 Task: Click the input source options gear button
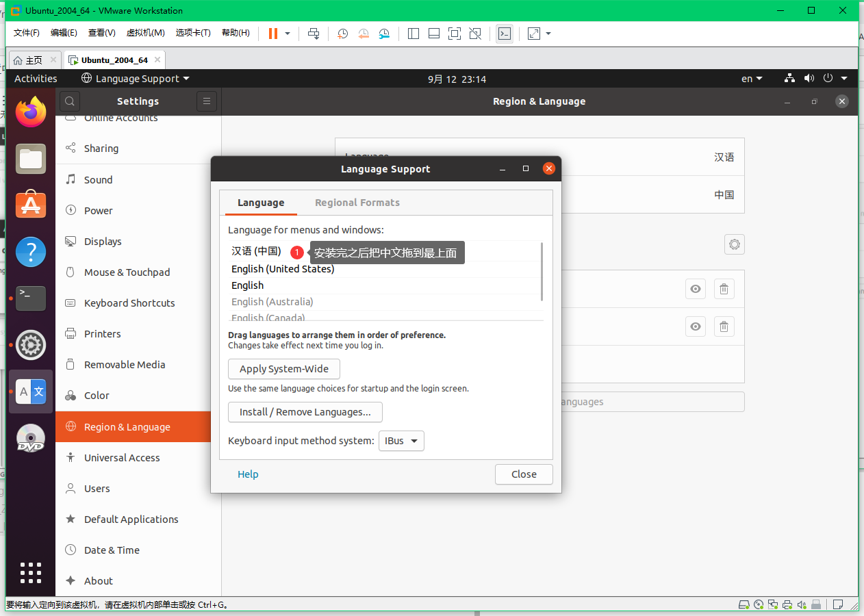click(735, 244)
